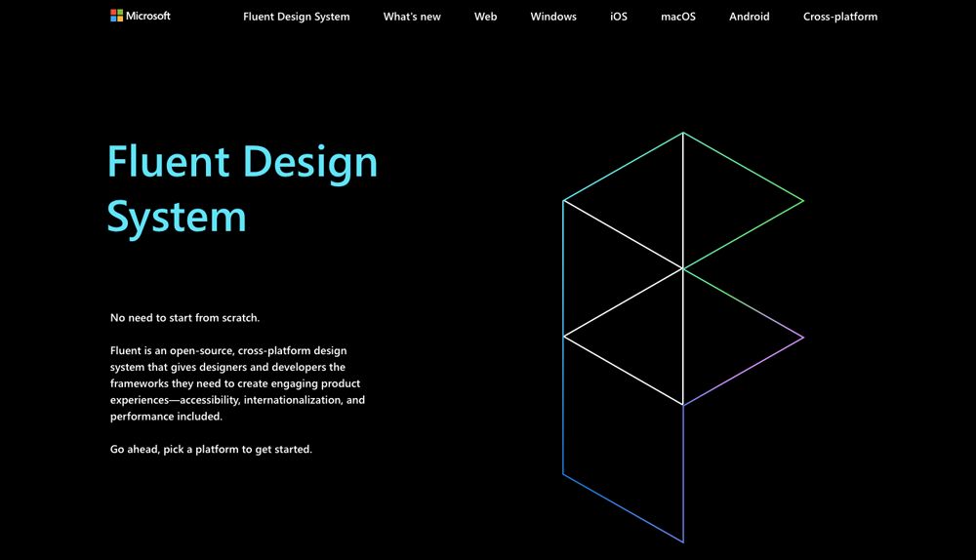Open the Fluent Design System nav link

point(297,17)
